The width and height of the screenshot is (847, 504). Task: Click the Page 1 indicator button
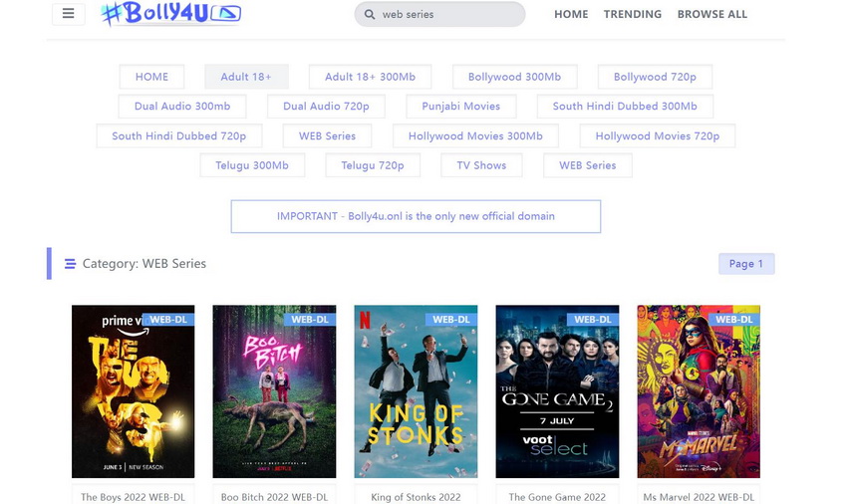pyautogui.click(x=745, y=264)
